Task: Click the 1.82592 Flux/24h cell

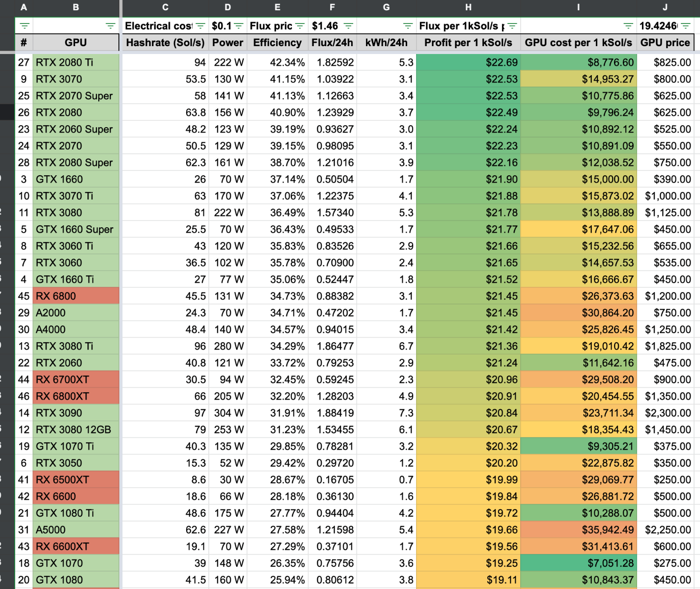Action: click(333, 62)
